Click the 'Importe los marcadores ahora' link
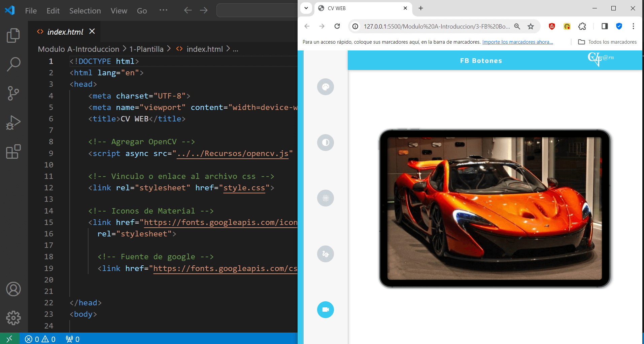 [517, 42]
